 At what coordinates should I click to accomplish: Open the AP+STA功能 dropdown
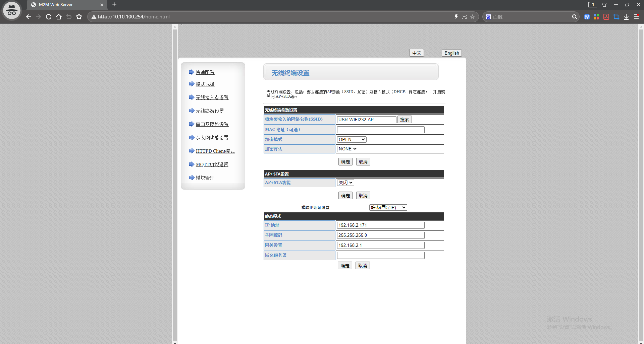[345, 183]
